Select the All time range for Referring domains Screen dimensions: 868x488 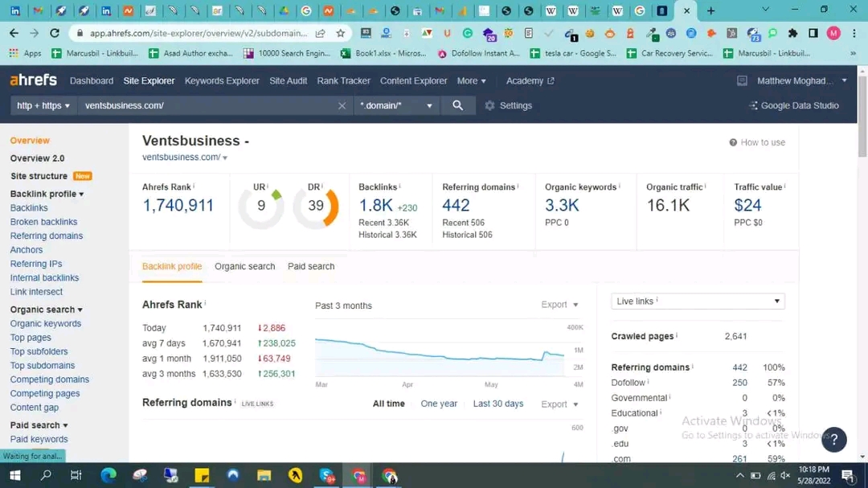389,404
